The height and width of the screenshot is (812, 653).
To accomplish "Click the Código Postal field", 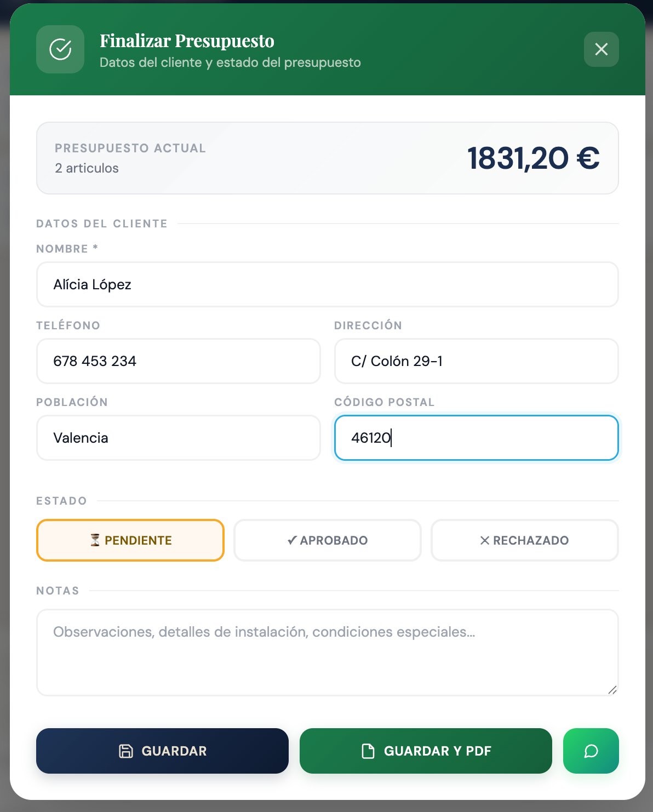I will tap(476, 438).
